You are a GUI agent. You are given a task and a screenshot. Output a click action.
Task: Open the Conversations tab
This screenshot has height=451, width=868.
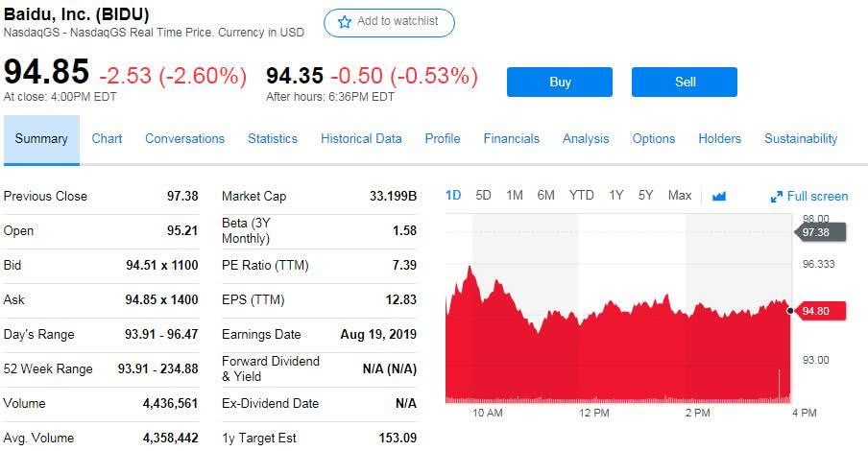(x=184, y=138)
